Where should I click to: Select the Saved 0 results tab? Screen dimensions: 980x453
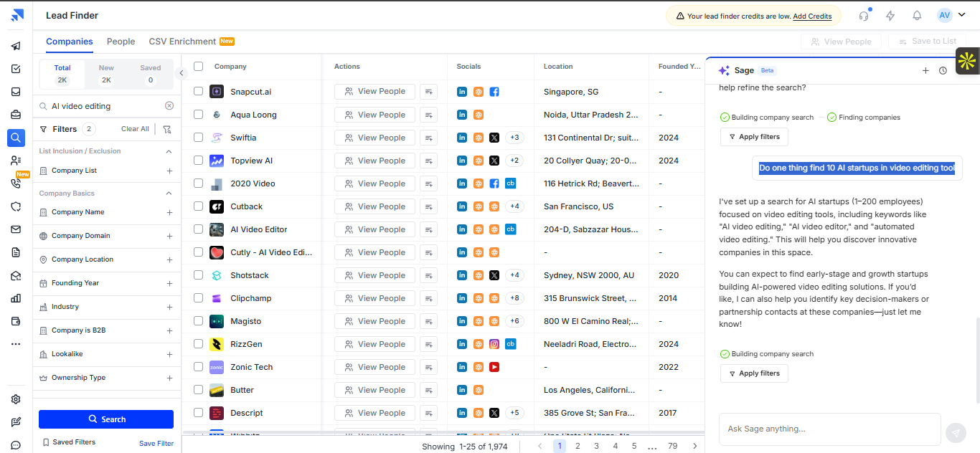coord(151,74)
